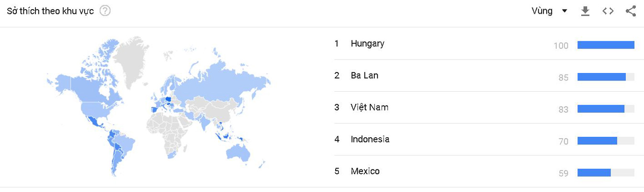
Task: Click the bar next to value 85
Action: pyautogui.click(x=601, y=77)
